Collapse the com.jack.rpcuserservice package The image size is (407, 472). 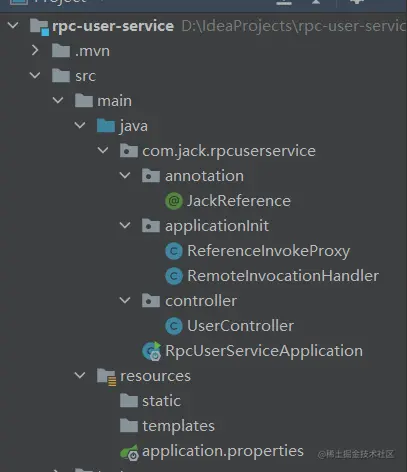(x=103, y=150)
